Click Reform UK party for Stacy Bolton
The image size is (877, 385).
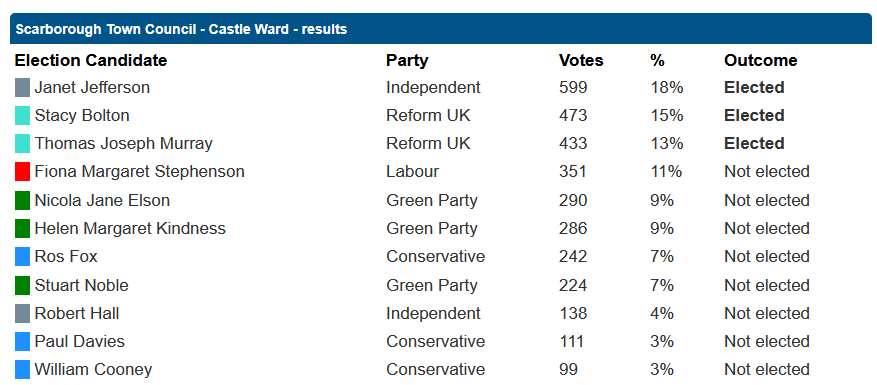click(x=428, y=116)
